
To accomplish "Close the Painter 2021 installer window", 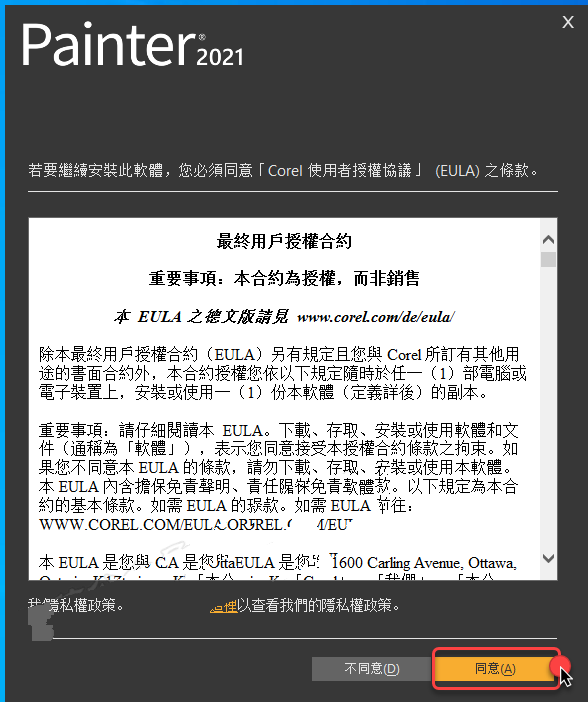I will 568,22.
